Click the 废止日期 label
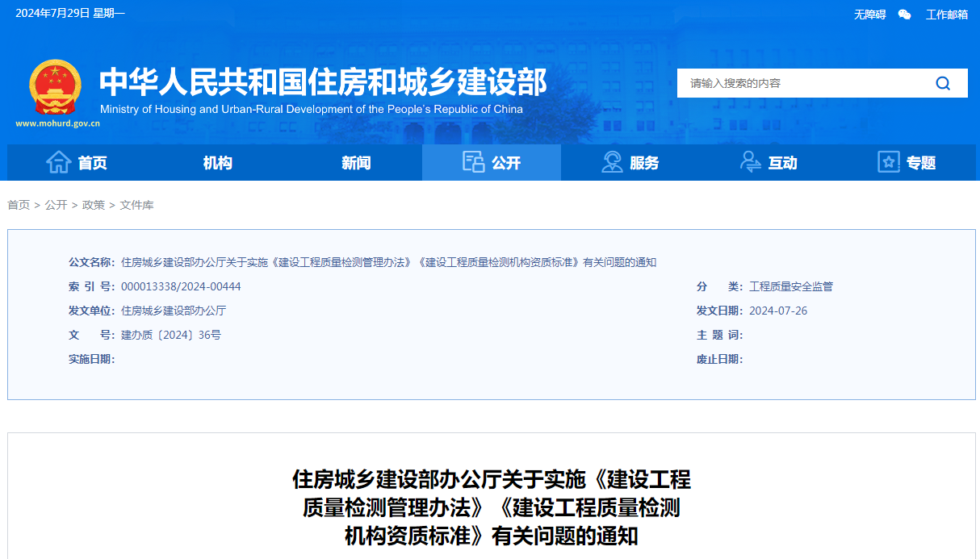This screenshot has height=559, width=980. click(720, 359)
